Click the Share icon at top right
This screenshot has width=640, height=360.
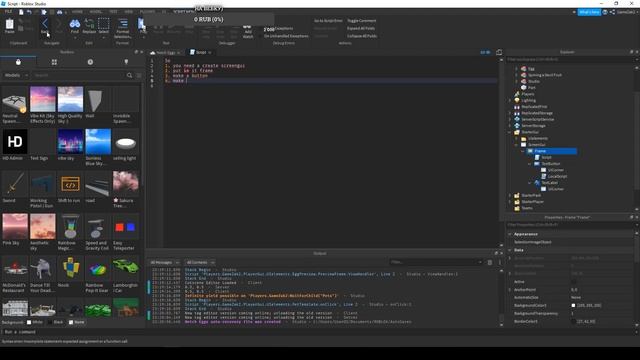point(612,12)
